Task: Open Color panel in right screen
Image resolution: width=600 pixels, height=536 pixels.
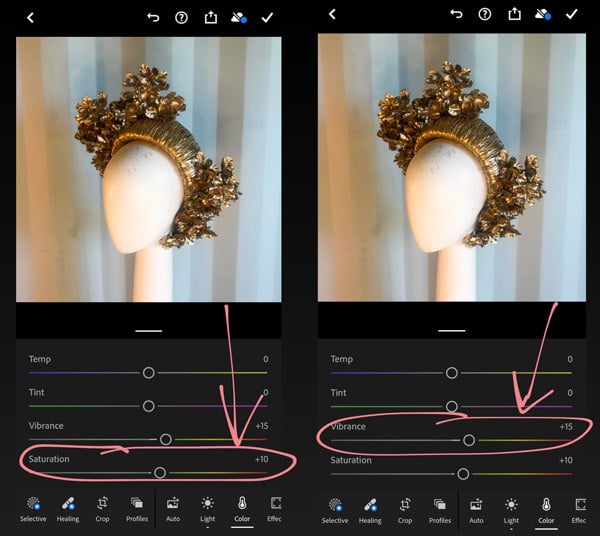Action: 546,511
